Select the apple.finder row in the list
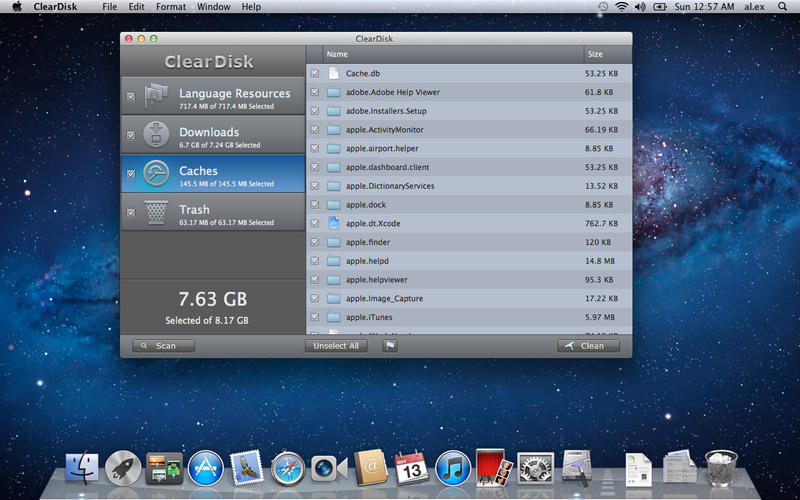Image resolution: width=800 pixels, height=500 pixels. point(450,242)
